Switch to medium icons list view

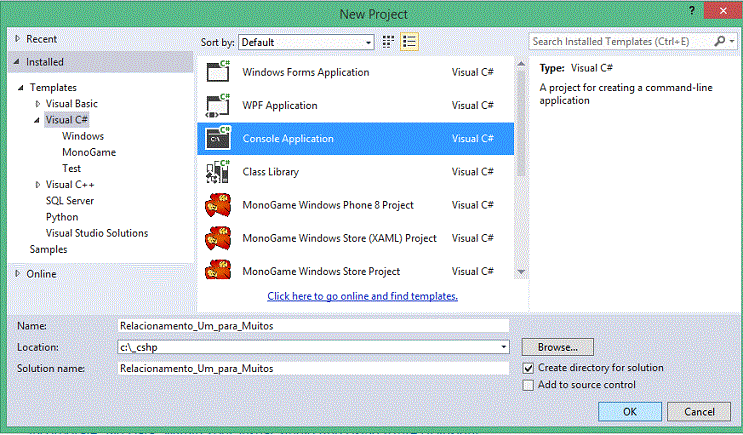409,42
